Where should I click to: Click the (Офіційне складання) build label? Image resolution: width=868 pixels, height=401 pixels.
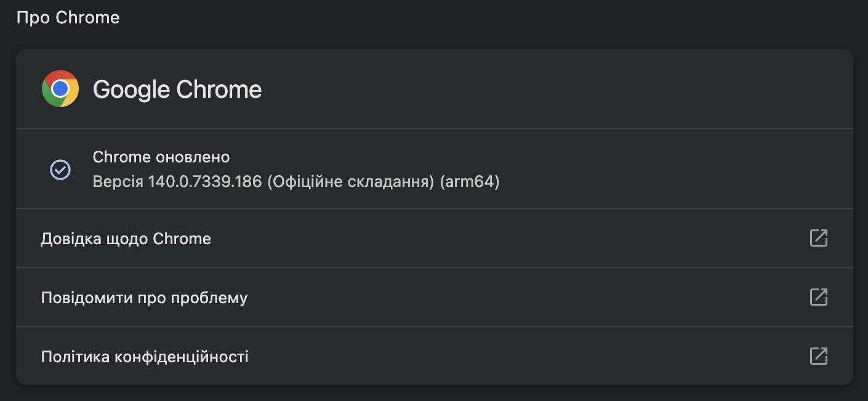pyautogui.click(x=351, y=182)
